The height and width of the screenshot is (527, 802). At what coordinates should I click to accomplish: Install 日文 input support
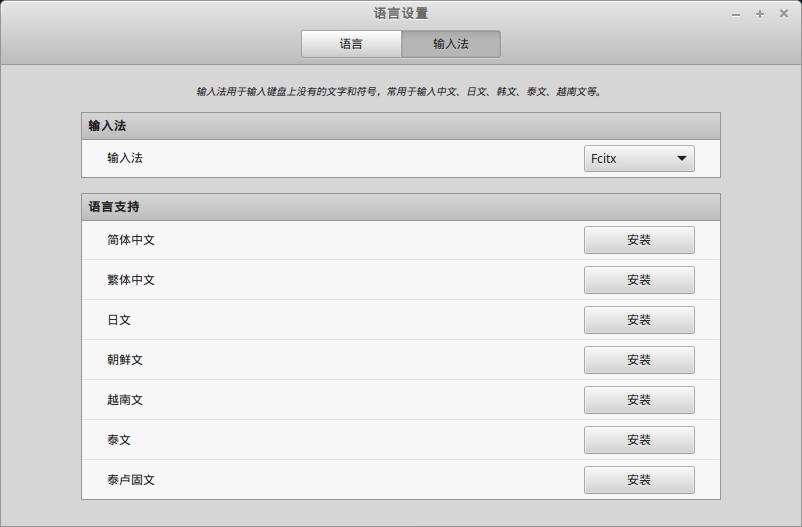(639, 320)
